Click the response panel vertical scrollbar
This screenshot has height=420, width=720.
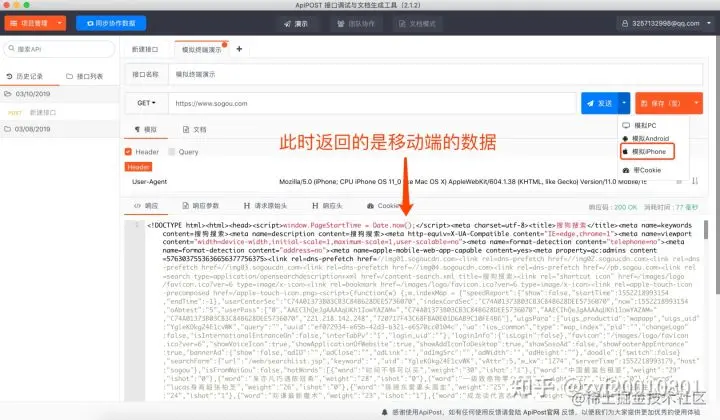click(705, 230)
